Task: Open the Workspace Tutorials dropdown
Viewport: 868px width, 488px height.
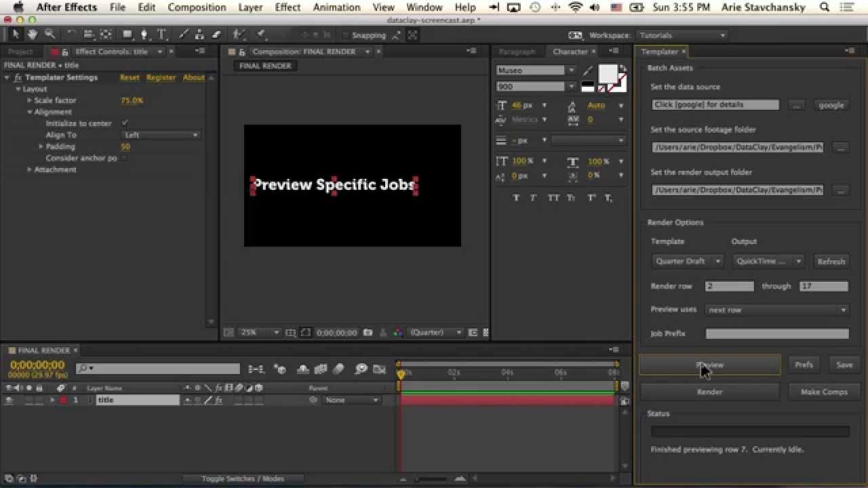Action: pyautogui.click(x=682, y=35)
